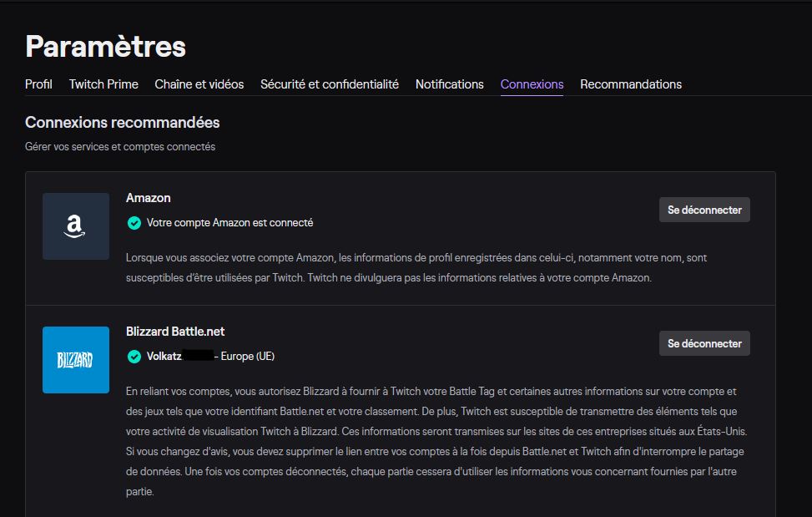Click the green checkmark beside the Volkatz Battle Tag
The width and height of the screenshot is (812, 517).
point(134,357)
